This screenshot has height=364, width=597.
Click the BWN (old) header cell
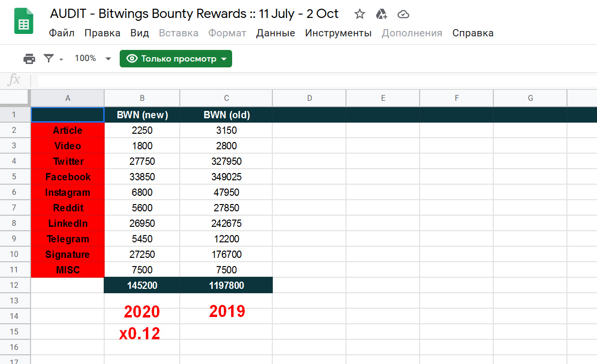pyautogui.click(x=226, y=115)
